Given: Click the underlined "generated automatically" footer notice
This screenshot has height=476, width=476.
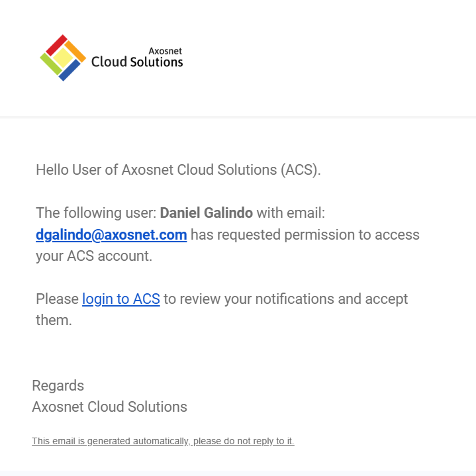Looking at the screenshot, I should pos(163,441).
